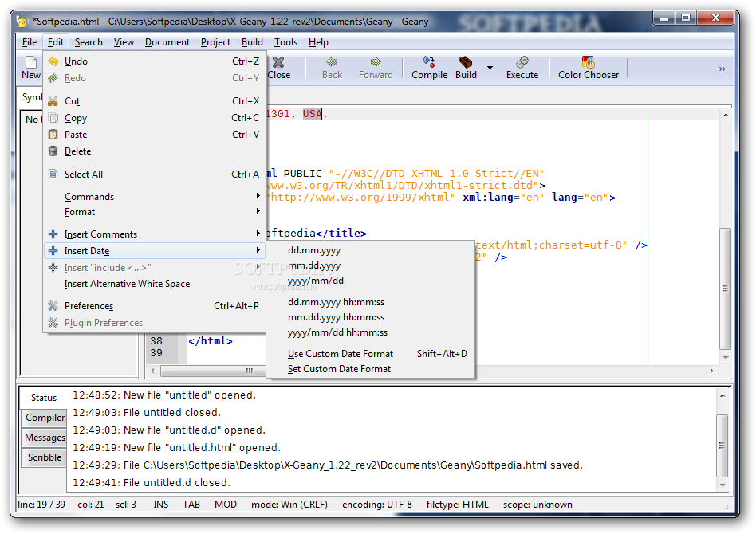The height and width of the screenshot is (534, 756).
Task: Click the plus icon beside Insert Comments
Action: point(53,234)
